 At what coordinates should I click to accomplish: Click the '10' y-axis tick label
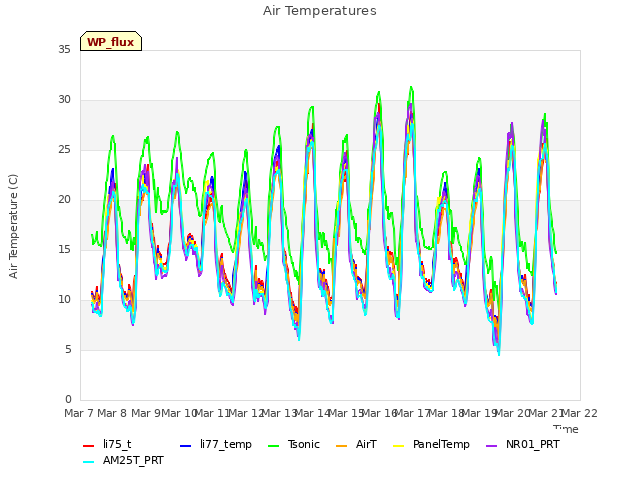pyautogui.click(x=64, y=300)
